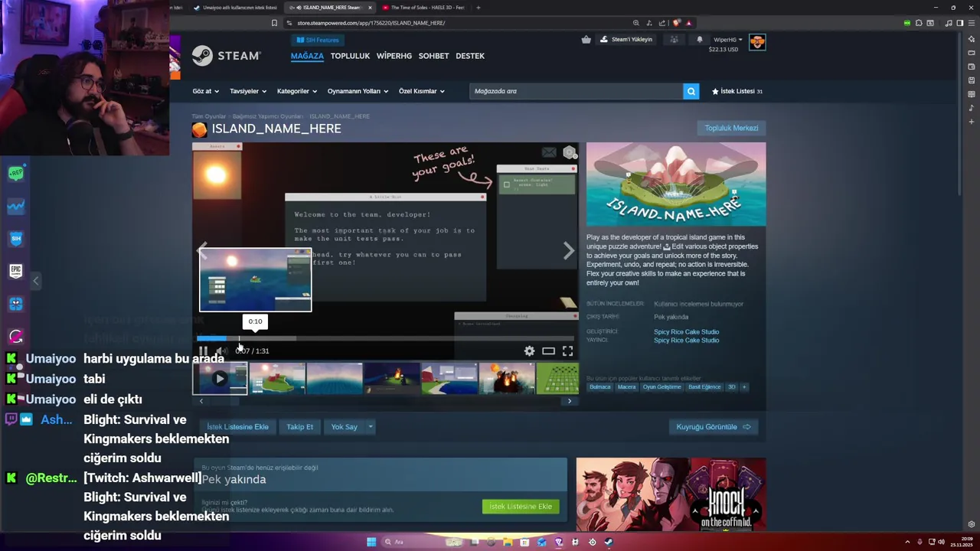The image size is (980, 551).
Task: Click the SIH Features button
Action: (x=317, y=40)
